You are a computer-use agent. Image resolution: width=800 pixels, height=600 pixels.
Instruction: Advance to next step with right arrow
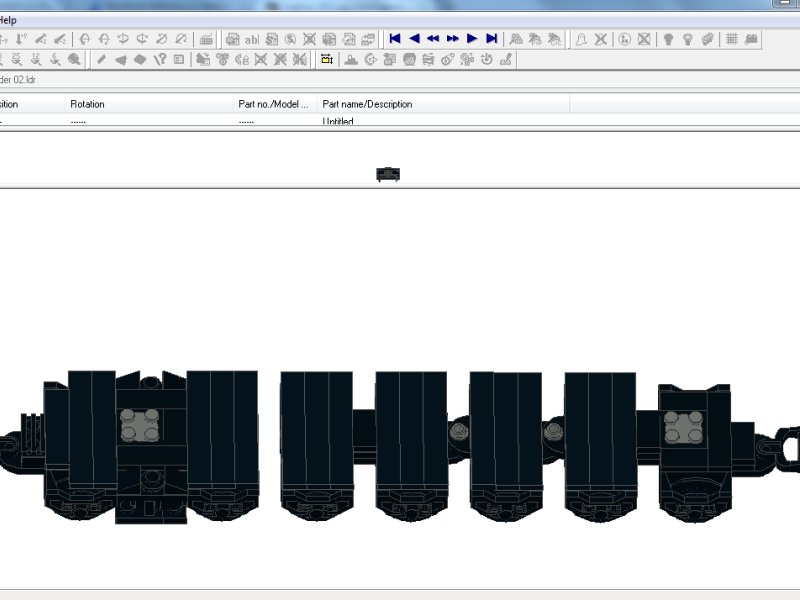pos(472,39)
